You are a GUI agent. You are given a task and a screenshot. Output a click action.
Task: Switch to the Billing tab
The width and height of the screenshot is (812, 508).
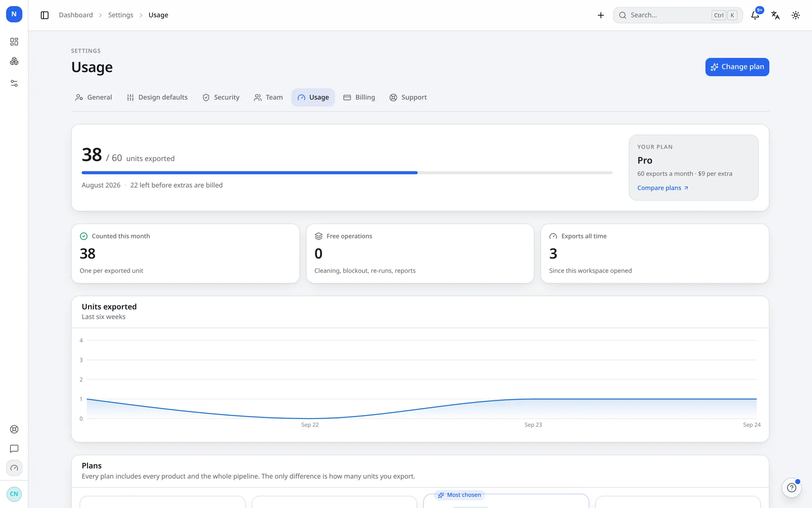pyautogui.click(x=359, y=97)
